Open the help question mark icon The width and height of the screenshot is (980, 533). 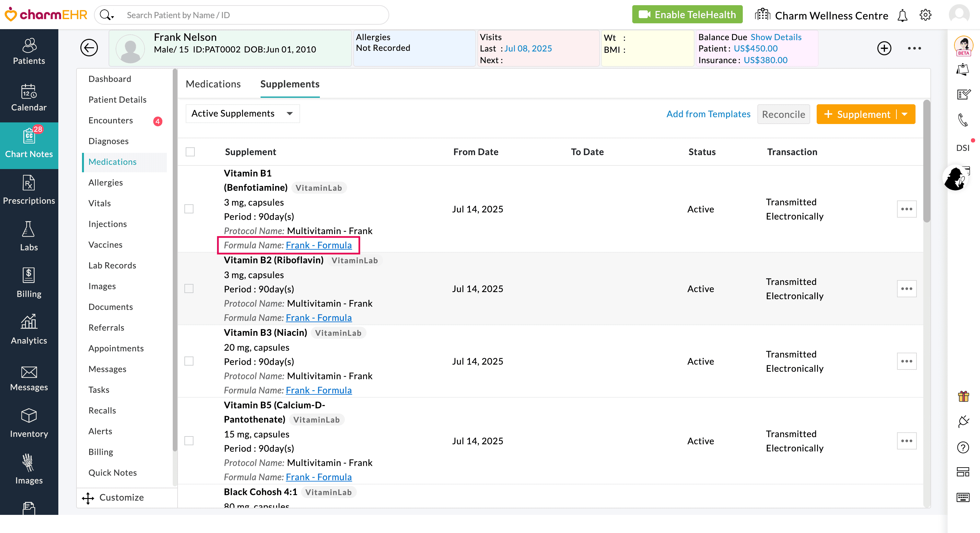(x=963, y=448)
